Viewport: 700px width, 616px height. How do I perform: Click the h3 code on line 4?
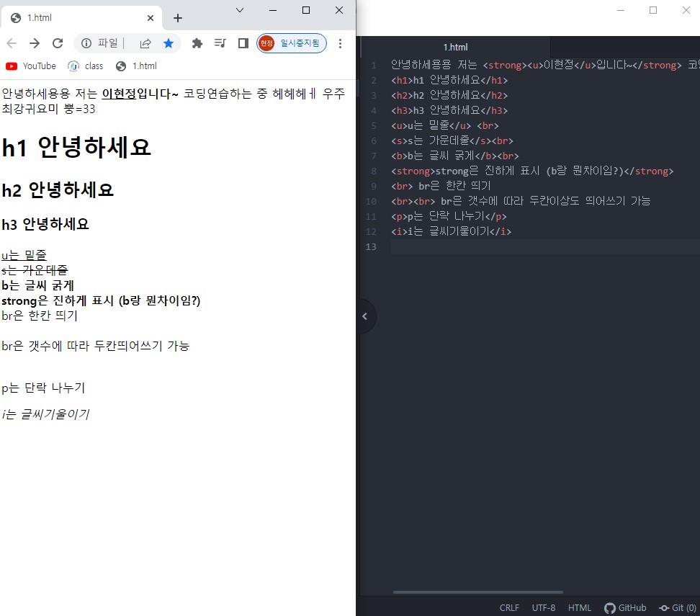tap(449, 110)
